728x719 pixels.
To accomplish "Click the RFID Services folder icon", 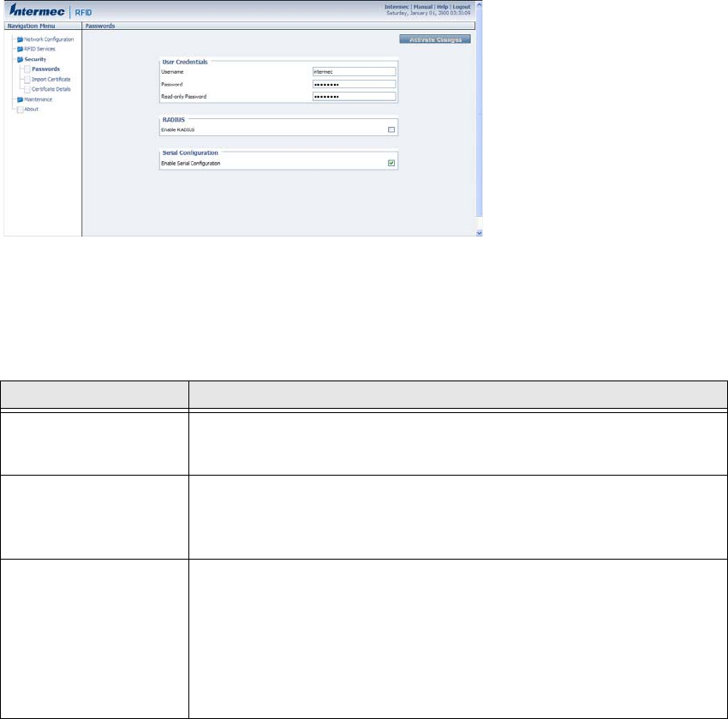I will click(x=20, y=49).
